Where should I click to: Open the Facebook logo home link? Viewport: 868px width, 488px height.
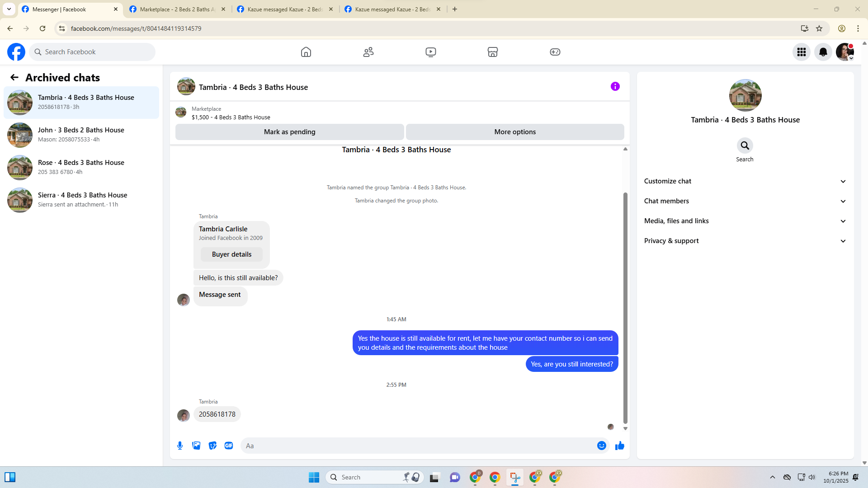16,52
